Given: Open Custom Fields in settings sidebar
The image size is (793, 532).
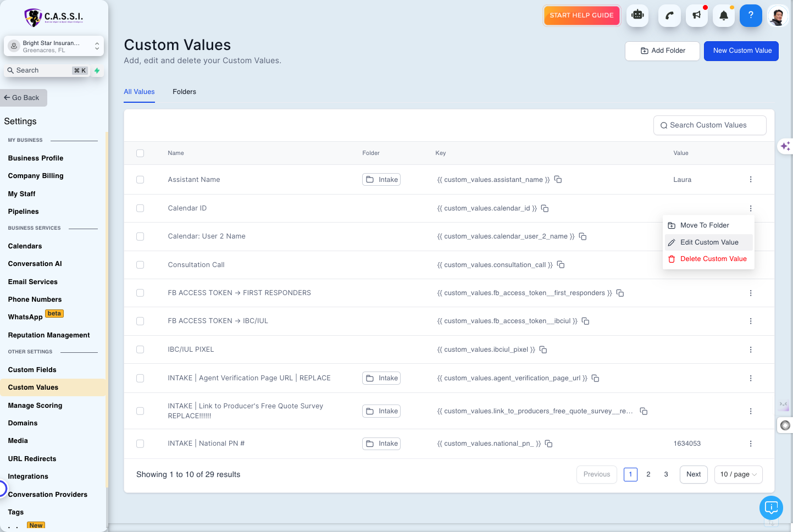Looking at the screenshot, I should point(32,370).
